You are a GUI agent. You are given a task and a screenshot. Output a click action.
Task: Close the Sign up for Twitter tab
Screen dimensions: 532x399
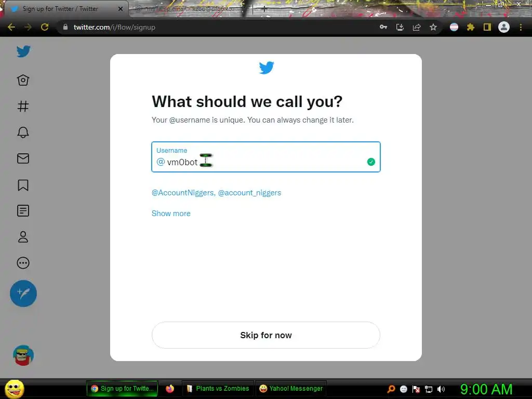[121, 9]
